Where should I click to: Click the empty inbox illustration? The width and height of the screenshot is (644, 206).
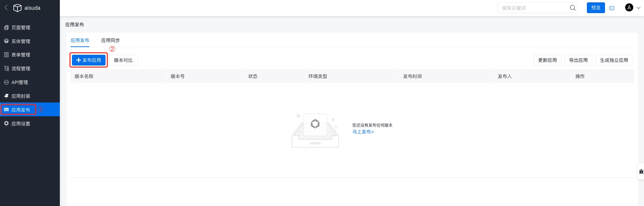click(x=315, y=130)
